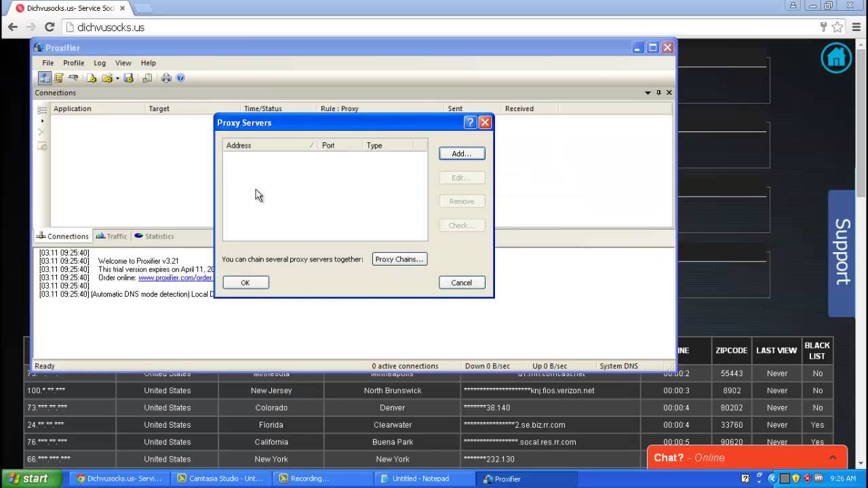The width and height of the screenshot is (868, 488).
Task: Select the New Jersey row's North Brunswick cell
Action: click(x=393, y=390)
